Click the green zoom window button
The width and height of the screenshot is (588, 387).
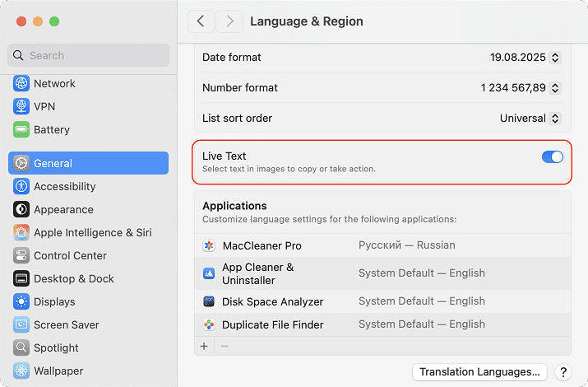click(54, 21)
